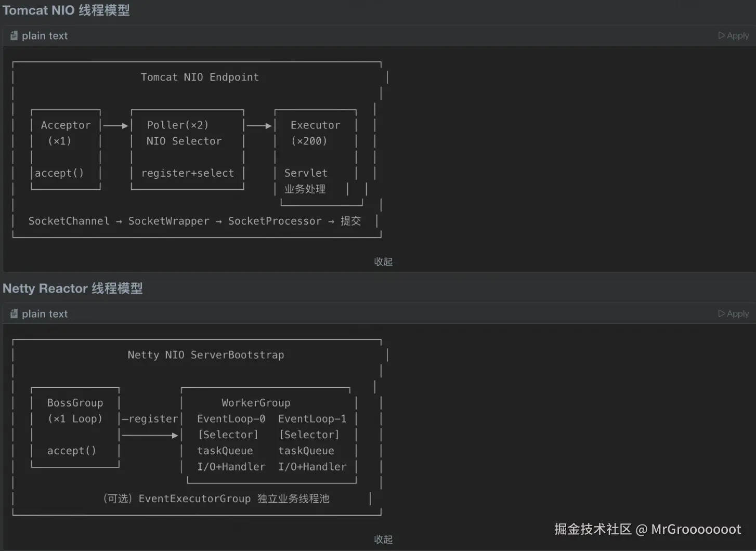Click the code icon in the Netty block header
Viewport: 756px width, 551px height.
(x=14, y=314)
